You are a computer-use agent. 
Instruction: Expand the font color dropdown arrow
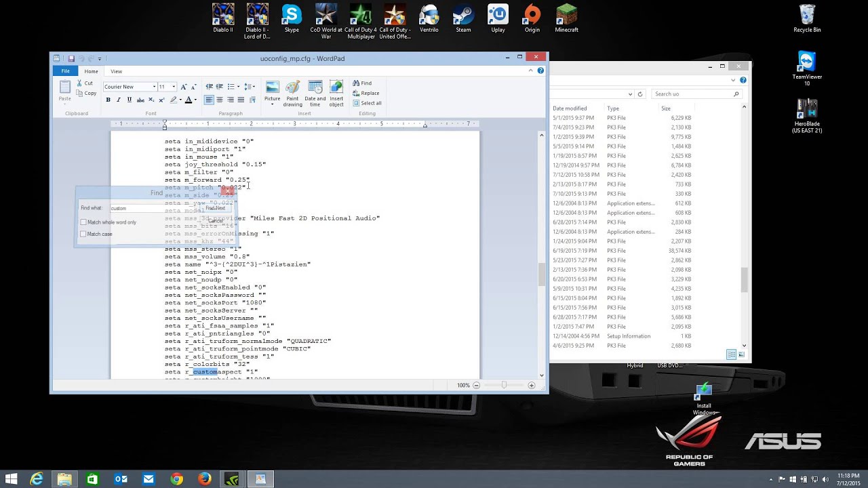coord(195,100)
